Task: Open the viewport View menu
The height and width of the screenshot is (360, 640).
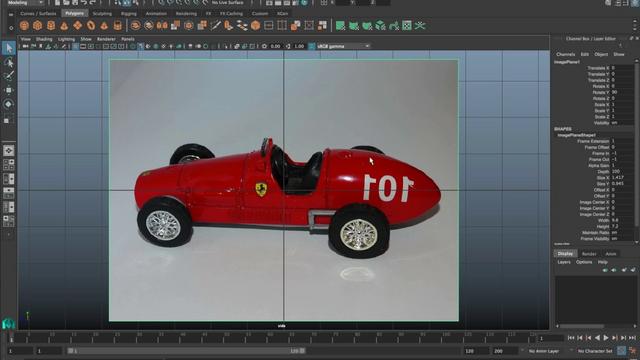Action: [x=26, y=39]
